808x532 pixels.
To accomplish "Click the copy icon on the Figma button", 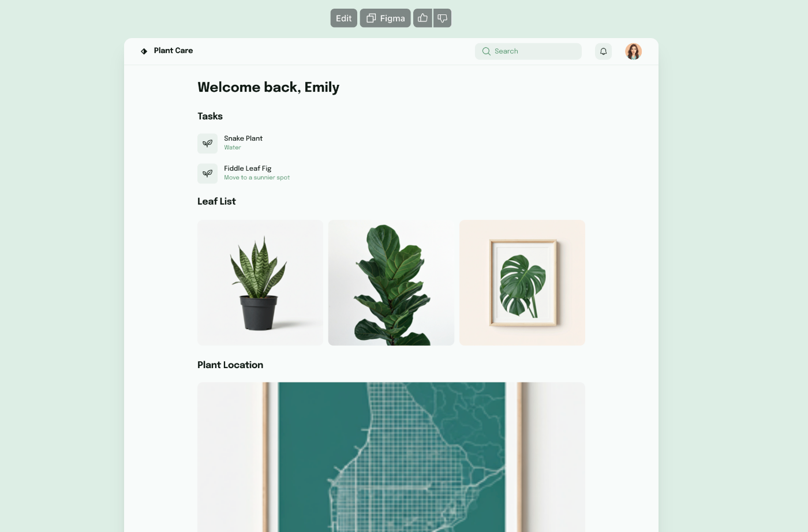I will [371, 18].
